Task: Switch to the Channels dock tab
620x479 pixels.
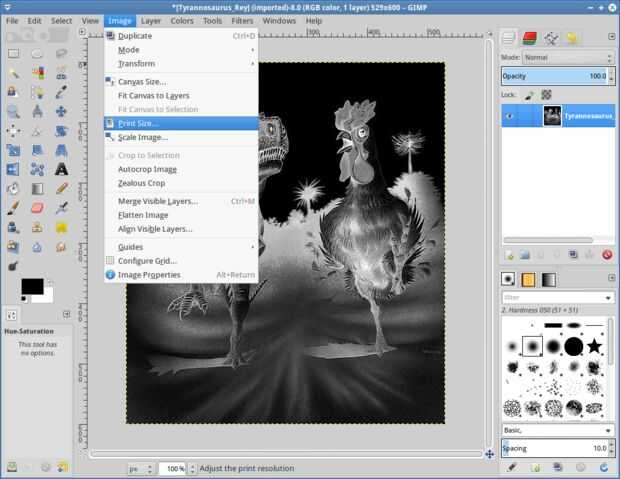Action: click(x=530, y=38)
